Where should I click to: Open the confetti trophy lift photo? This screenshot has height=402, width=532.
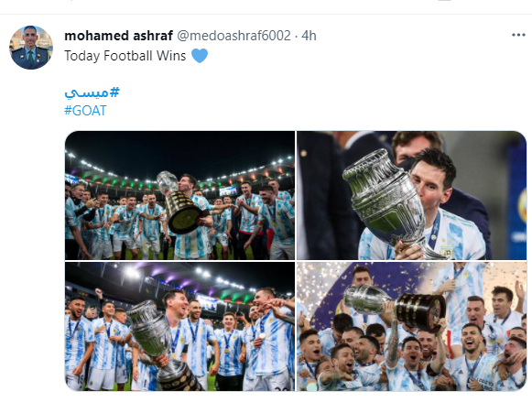point(411,326)
